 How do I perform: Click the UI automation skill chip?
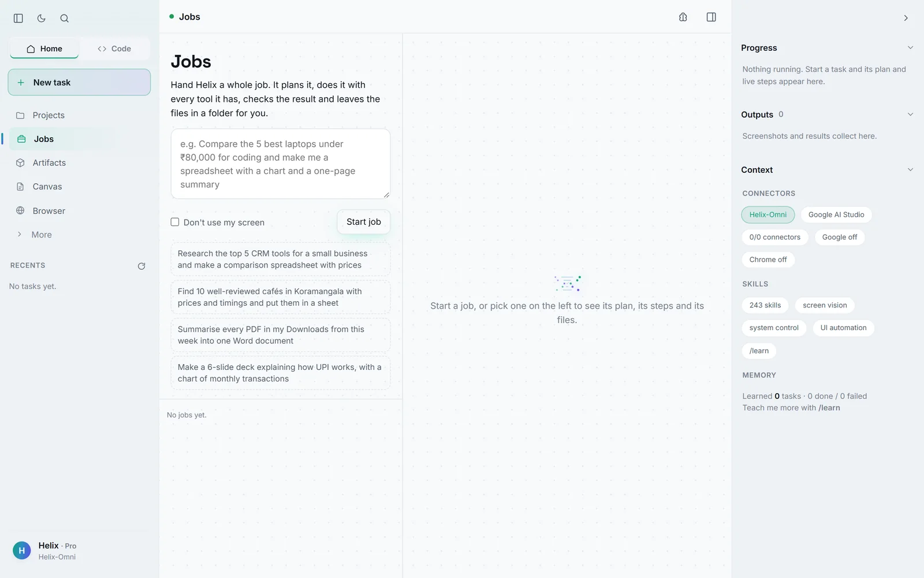[x=843, y=328]
